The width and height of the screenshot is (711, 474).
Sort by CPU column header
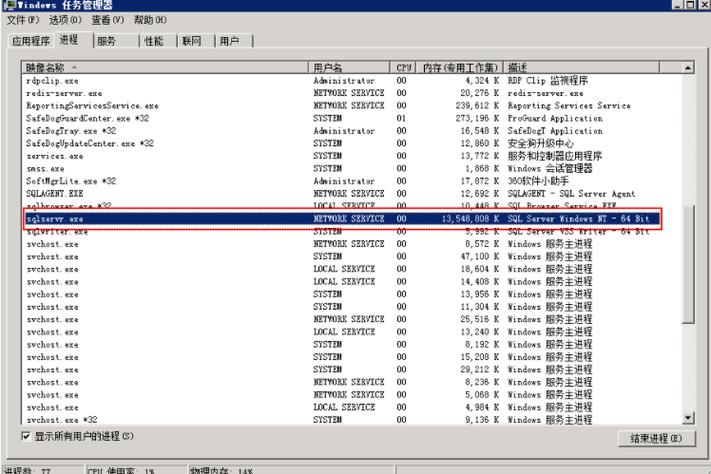click(403, 68)
